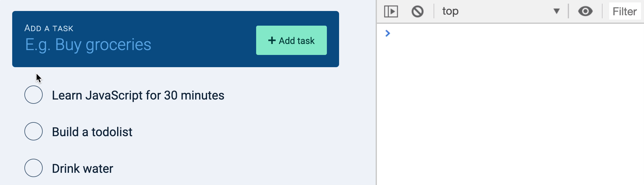This screenshot has height=185, width=644.
Task: Create a live expression using the eye icon
Action: coord(586,11)
